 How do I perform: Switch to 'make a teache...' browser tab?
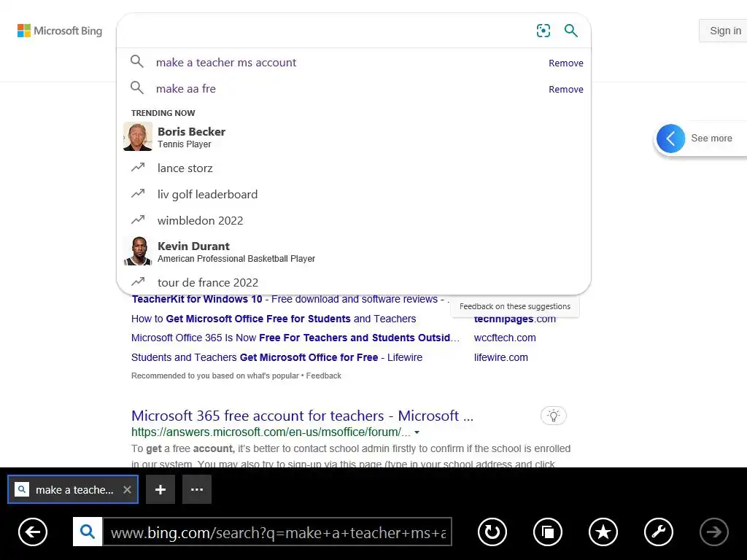pyautogui.click(x=73, y=489)
